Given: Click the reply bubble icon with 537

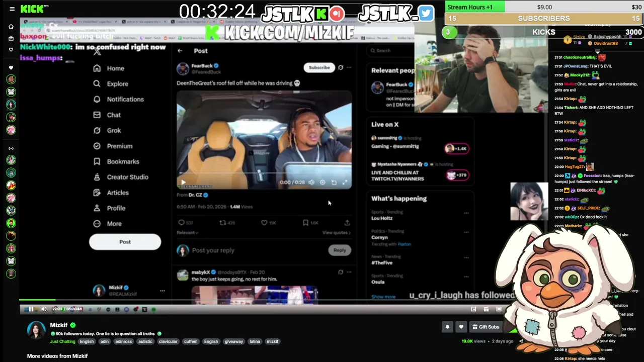Looking at the screenshot, I should click(182, 222).
